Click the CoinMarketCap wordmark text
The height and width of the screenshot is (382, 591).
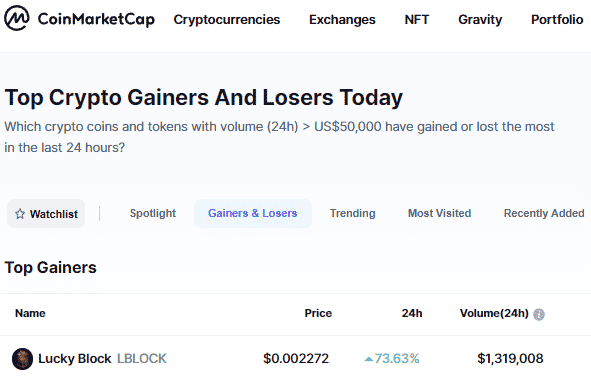click(x=96, y=19)
